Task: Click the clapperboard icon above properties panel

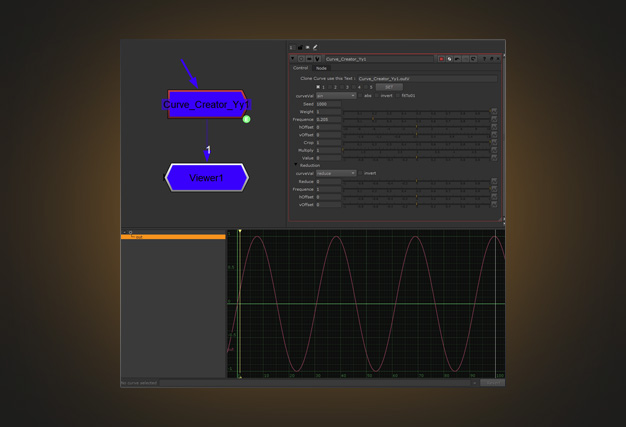Action: click(x=300, y=47)
